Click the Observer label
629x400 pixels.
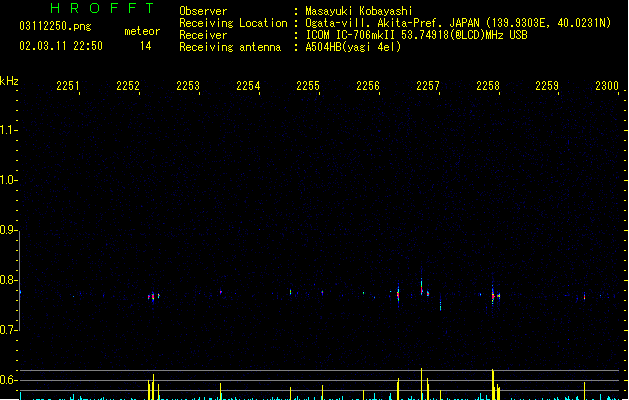tap(203, 11)
